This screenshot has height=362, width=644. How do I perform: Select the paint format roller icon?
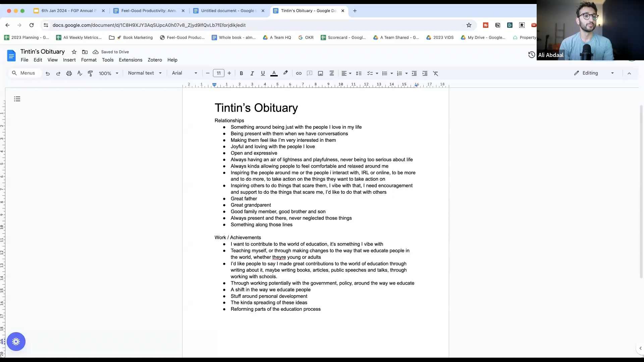[x=90, y=73]
